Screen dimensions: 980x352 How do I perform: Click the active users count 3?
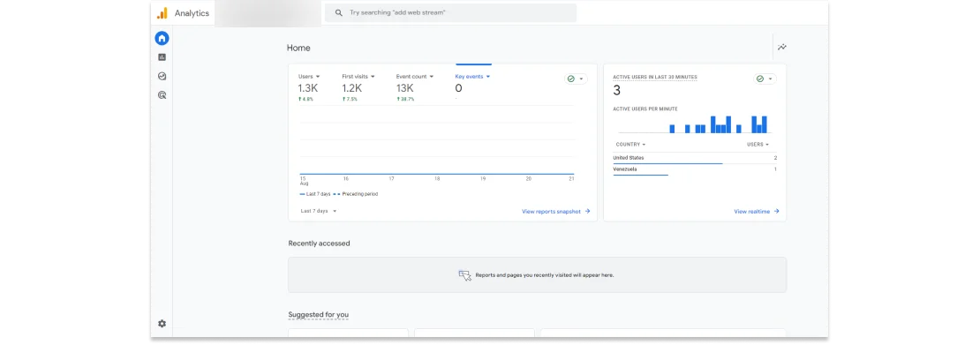[x=616, y=91]
